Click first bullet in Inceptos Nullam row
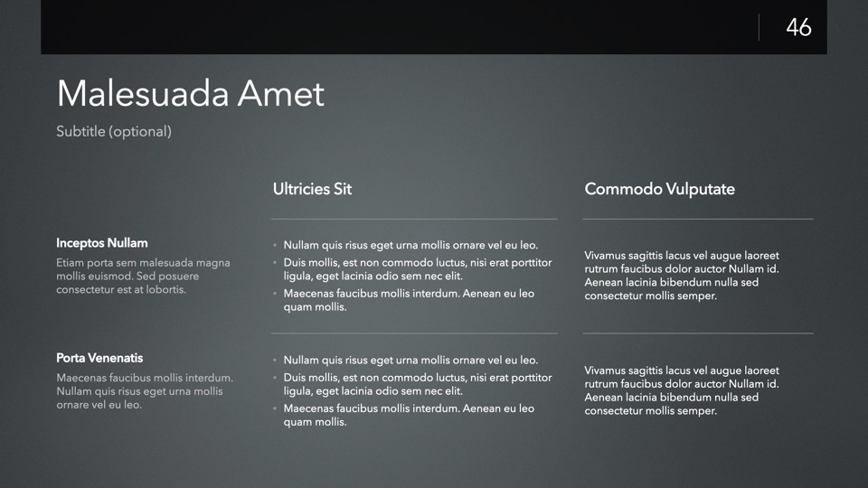The image size is (868, 488). (410, 245)
